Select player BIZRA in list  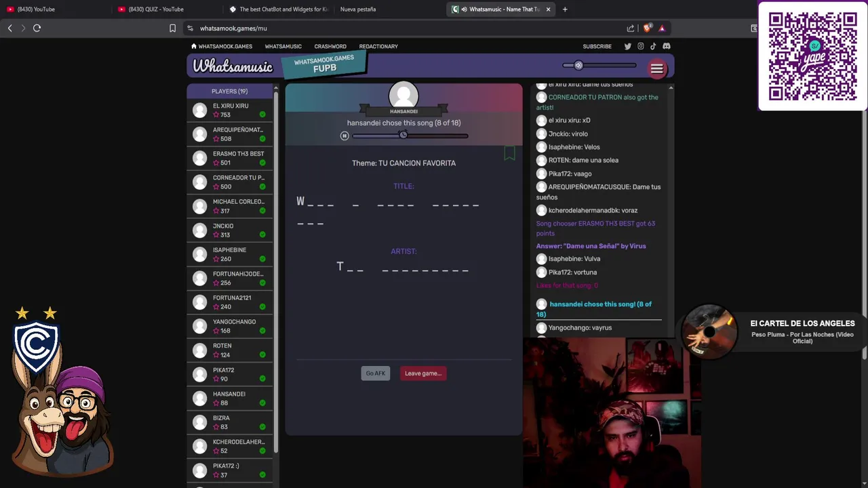pos(230,422)
